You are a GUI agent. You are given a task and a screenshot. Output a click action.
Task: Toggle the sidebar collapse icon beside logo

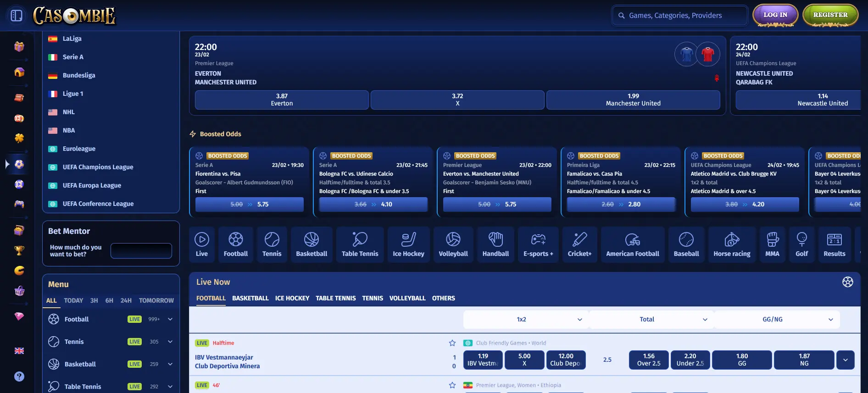tap(17, 16)
